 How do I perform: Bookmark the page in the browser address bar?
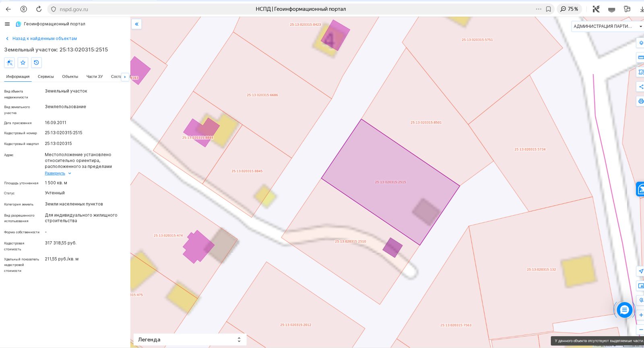pos(548,9)
